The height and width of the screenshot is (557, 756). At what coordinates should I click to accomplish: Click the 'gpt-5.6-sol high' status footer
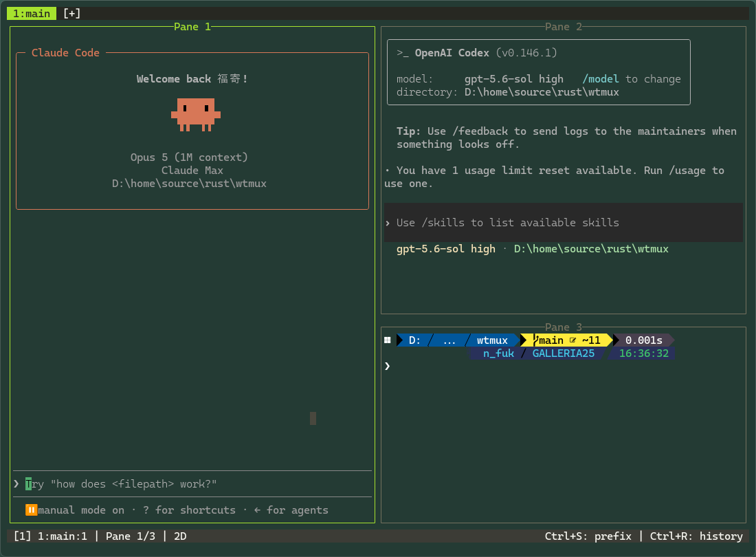click(446, 249)
